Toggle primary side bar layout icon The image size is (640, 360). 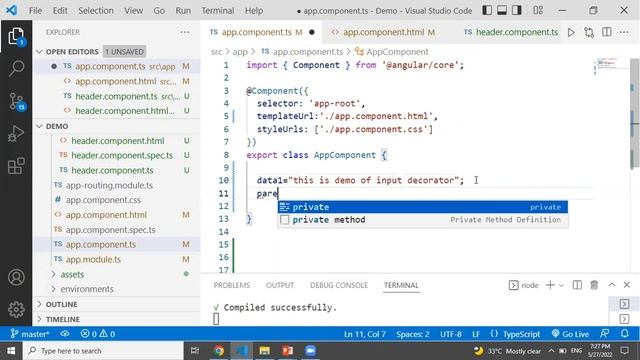coord(487,10)
